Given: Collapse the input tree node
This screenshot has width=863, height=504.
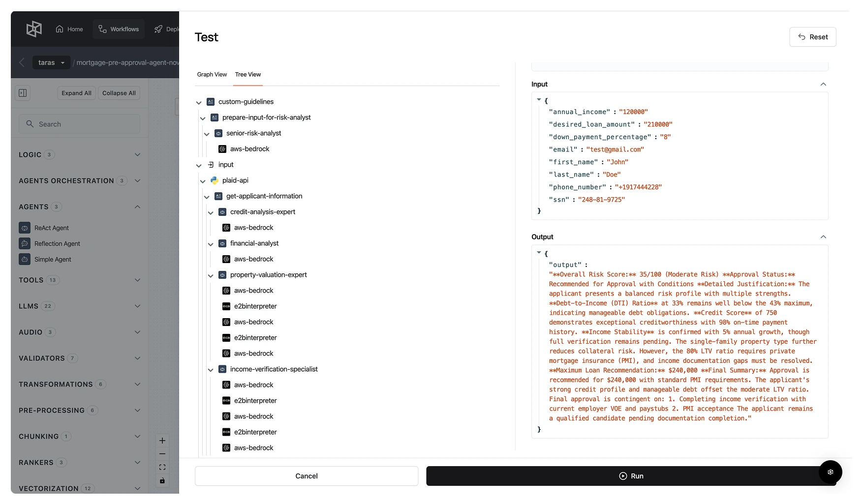Looking at the screenshot, I should coord(199,165).
